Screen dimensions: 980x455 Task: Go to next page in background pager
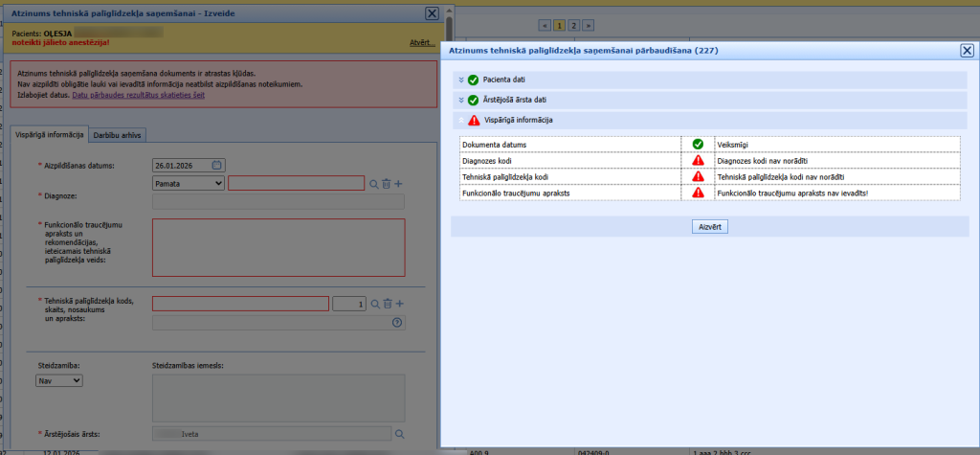(589, 26)
